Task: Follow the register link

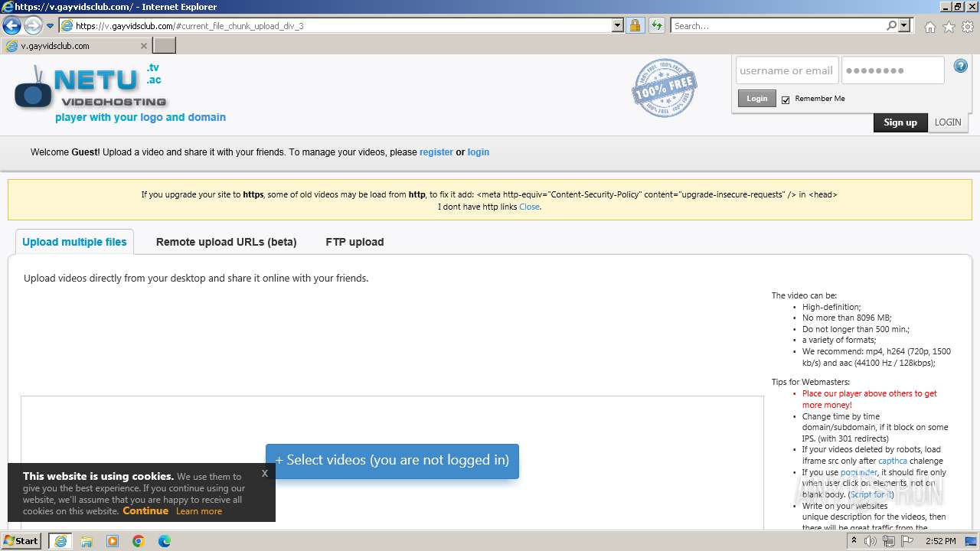Action: click(x=436, y=152)
